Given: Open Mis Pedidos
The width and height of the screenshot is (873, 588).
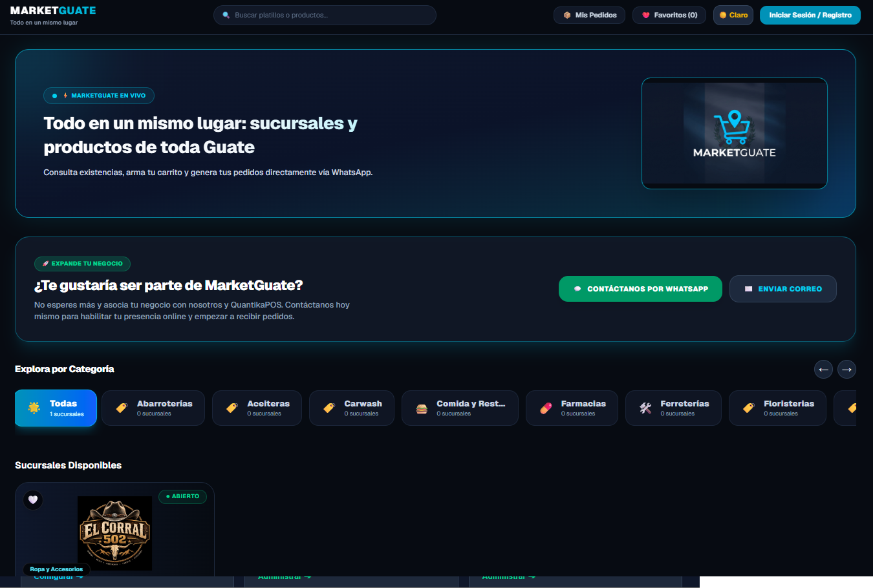Looking at the screenshot, I should point(589,15).
